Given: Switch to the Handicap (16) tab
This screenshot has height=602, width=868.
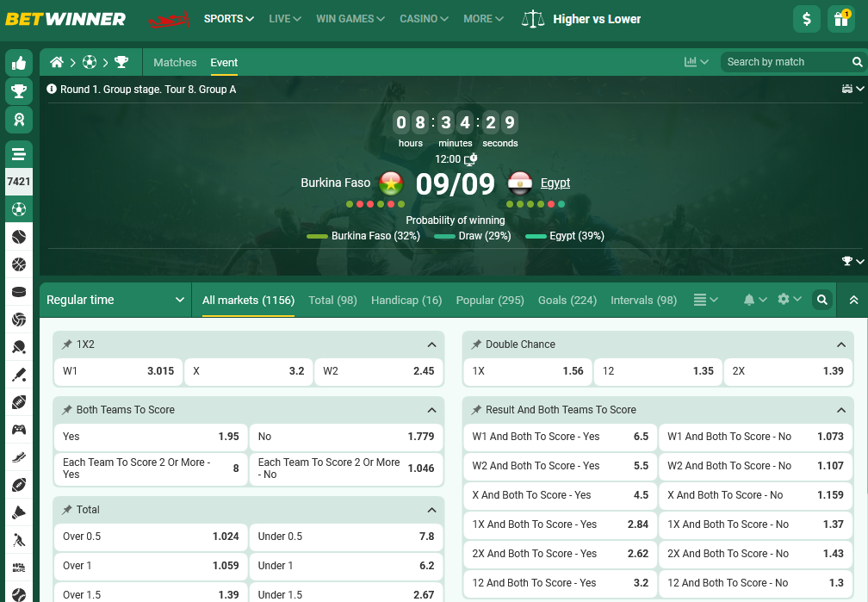Looking at the screenshot, I should pos(406,300).
